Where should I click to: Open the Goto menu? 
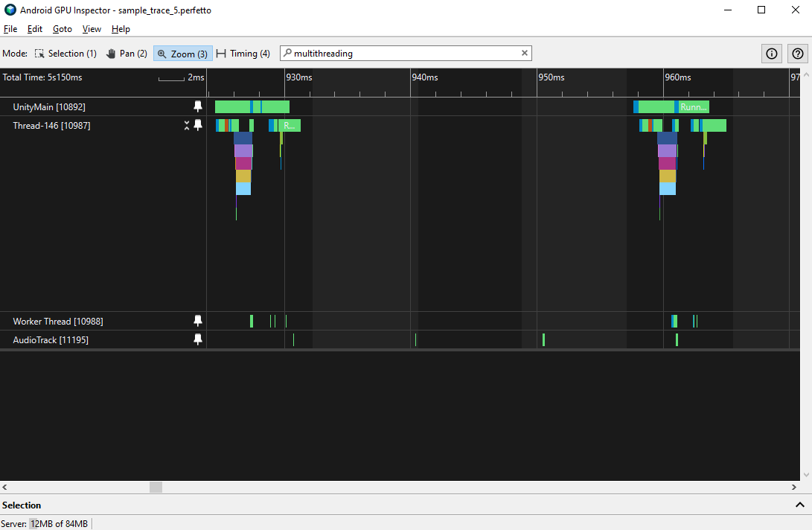click(x=63, y=29)
